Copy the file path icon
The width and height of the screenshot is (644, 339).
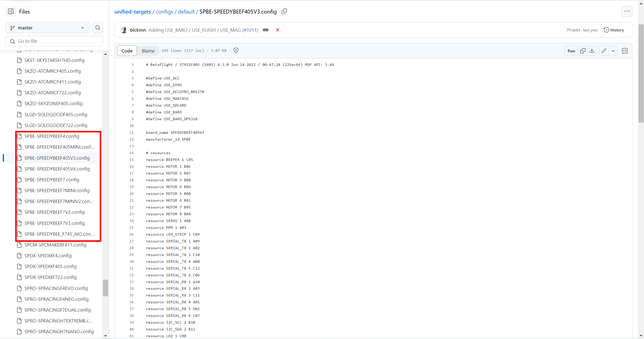(x=284, y=12)
